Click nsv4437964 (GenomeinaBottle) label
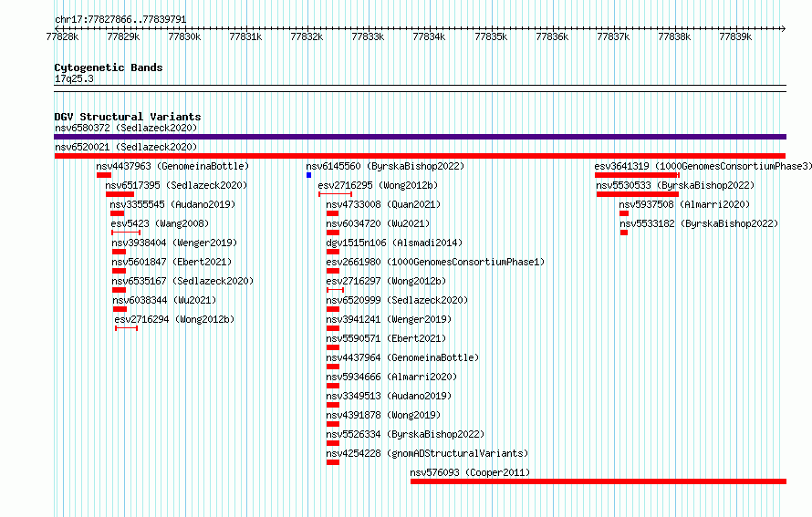 click(402, 357)
